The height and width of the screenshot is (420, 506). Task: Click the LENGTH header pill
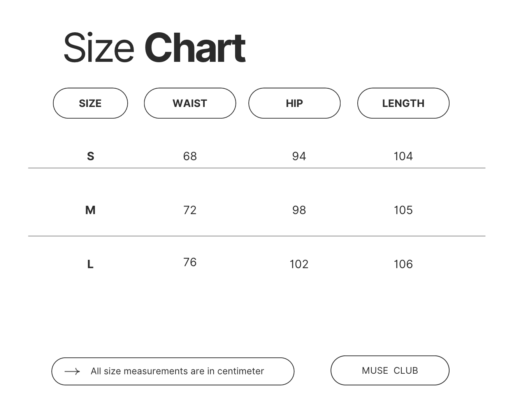403,103
